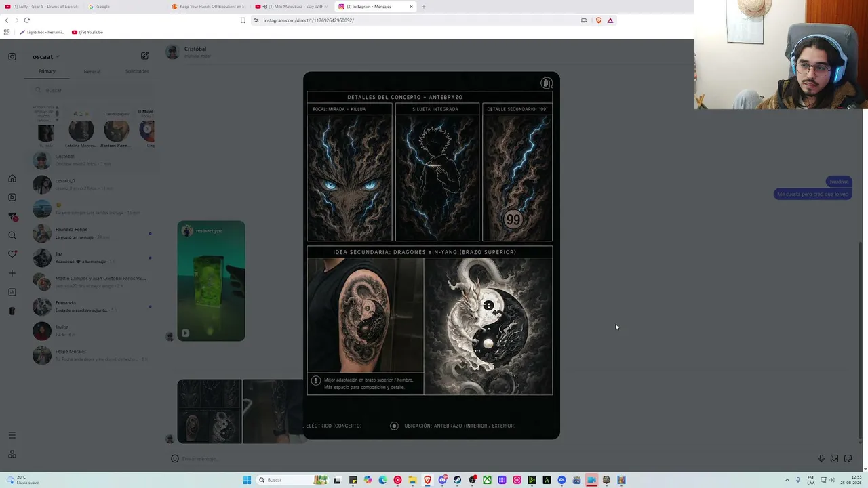Open the Brave Shields lion icon
The width and height of the screenshot is (868, 488).
(x=599, y=20)
